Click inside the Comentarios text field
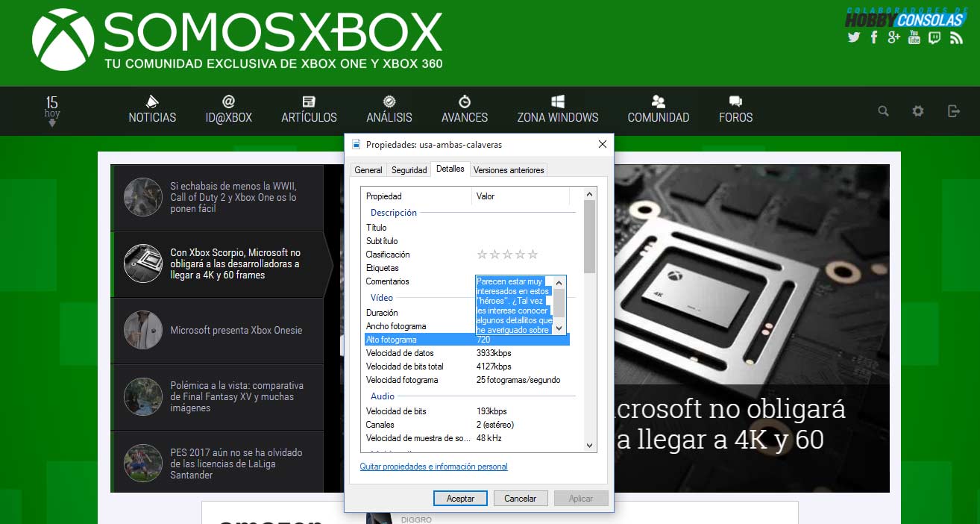 click(514, 305)
